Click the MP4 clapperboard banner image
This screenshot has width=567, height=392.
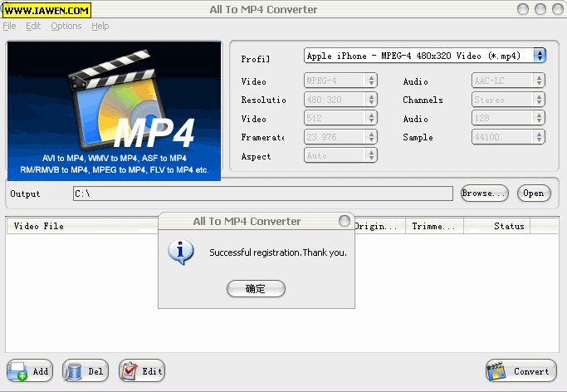[x=115, y=110]
